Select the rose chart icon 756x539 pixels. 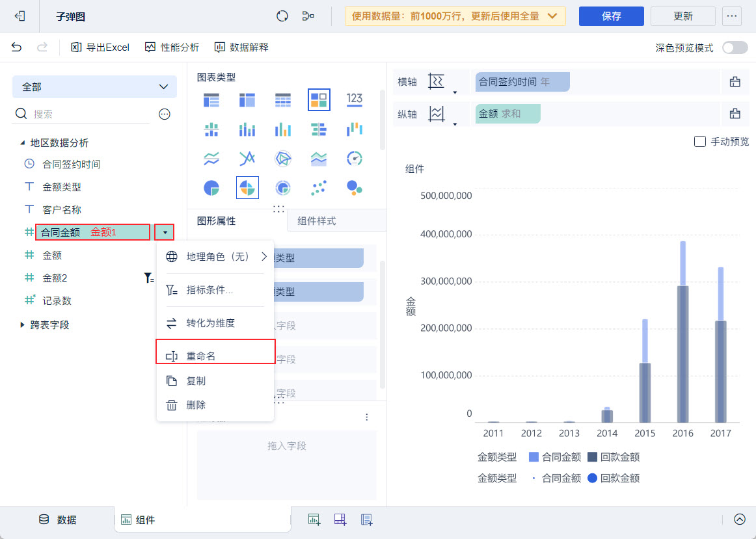247,188
